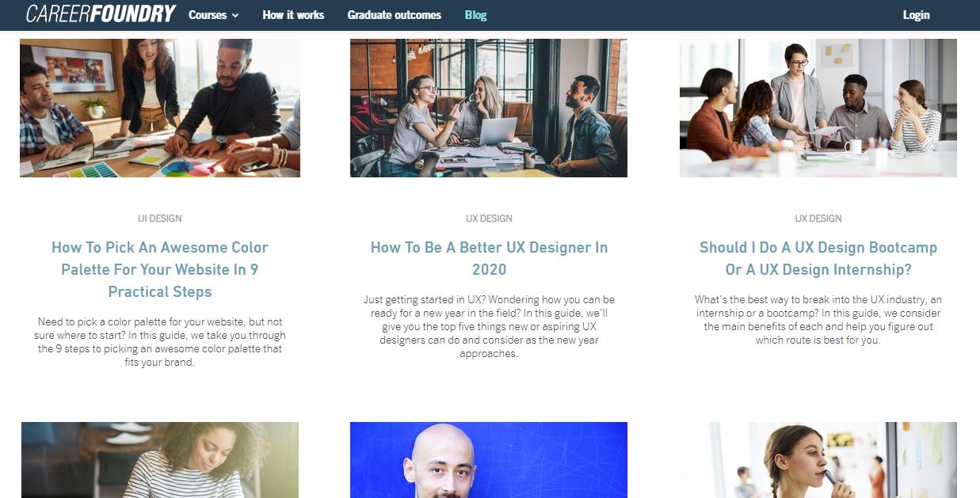
Task: Click the woman holding pen thumbnail
Action: tap(818, 460)
